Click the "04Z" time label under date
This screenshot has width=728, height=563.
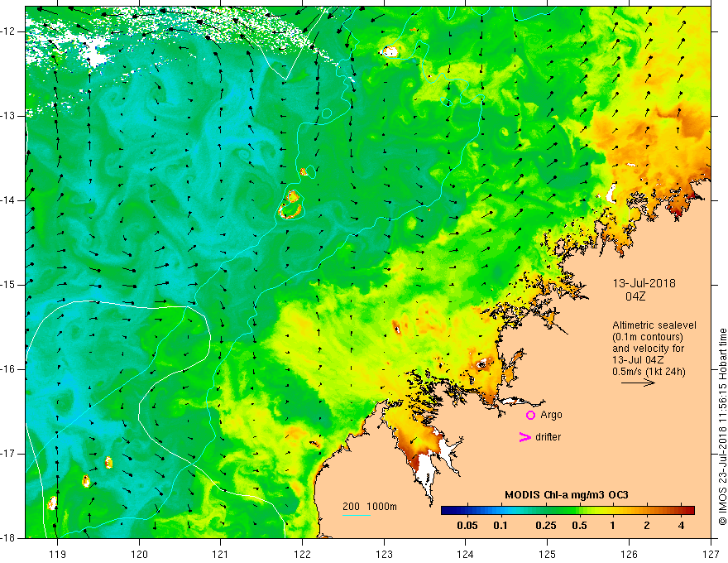[x=635, y=296]
